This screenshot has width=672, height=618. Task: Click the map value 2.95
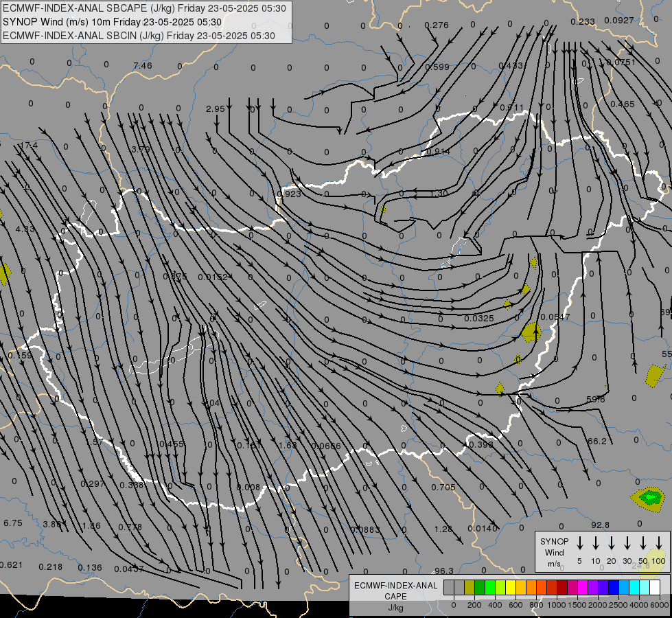215,109
